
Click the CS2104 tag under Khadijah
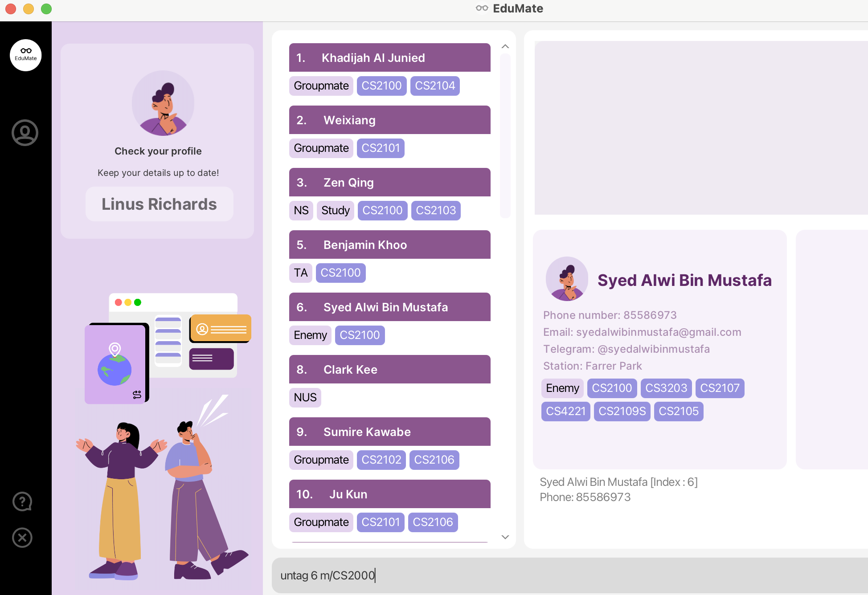click(434, 86)
